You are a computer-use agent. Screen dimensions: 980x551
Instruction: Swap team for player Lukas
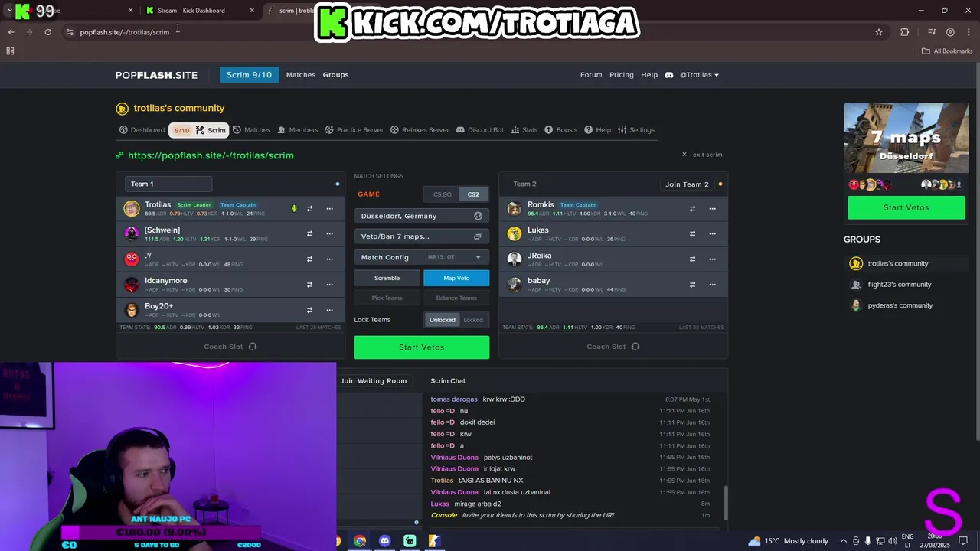[692, 234]
